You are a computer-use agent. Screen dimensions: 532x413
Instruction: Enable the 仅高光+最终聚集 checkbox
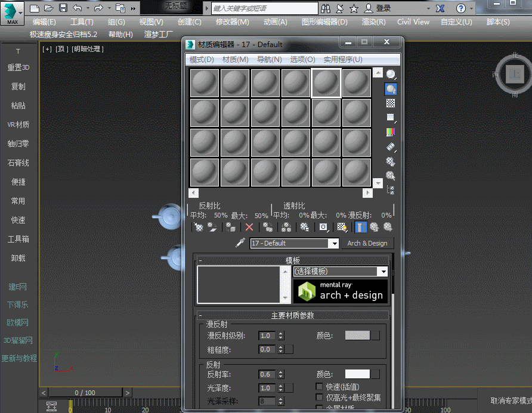tap(320, 398)
